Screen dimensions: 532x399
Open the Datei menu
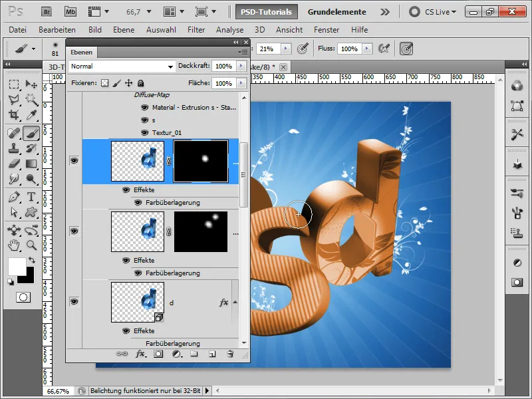pos(18,30)
